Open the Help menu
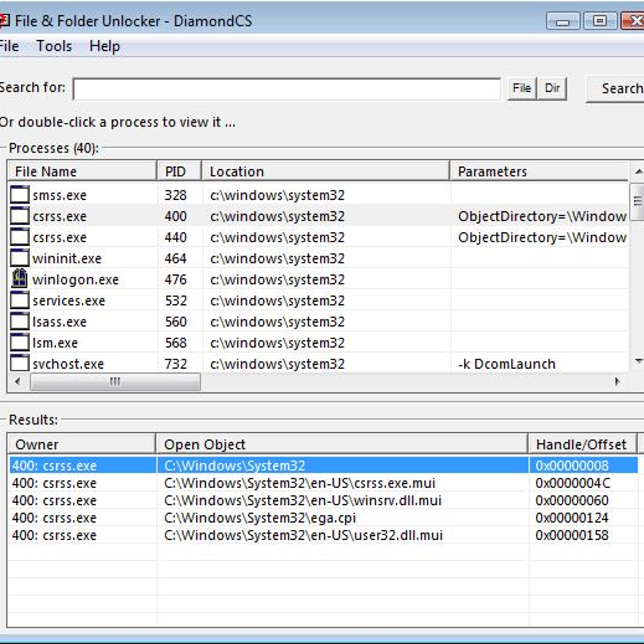The width and height of the screenshot is (644, 644). 105,46
